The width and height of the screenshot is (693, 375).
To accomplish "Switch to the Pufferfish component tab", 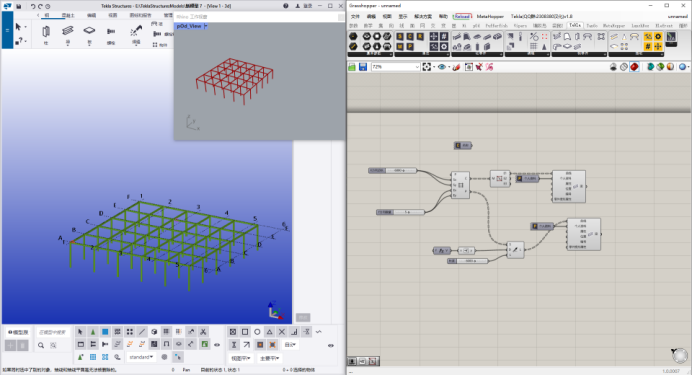I will pyautogui.click(x=496, y=26).
